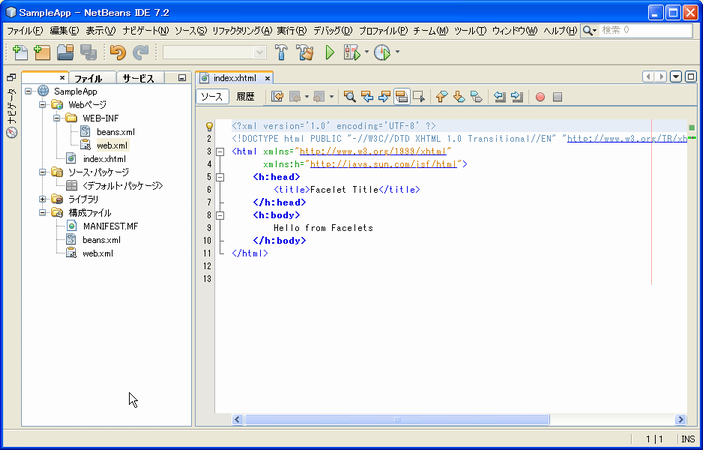Viewport: 703px width, 450px height.
Task: Click the New File toolbar icon
Action: pos(20,53)
